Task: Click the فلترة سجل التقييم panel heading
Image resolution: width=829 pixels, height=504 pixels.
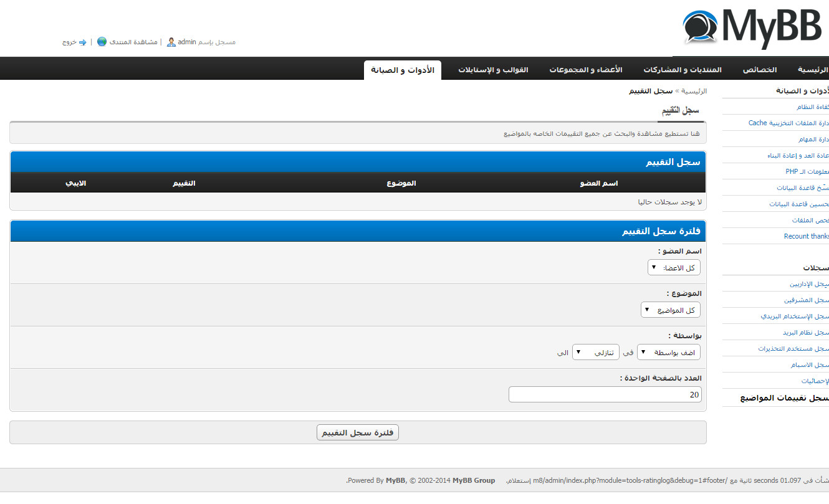Action: [661, 231]
